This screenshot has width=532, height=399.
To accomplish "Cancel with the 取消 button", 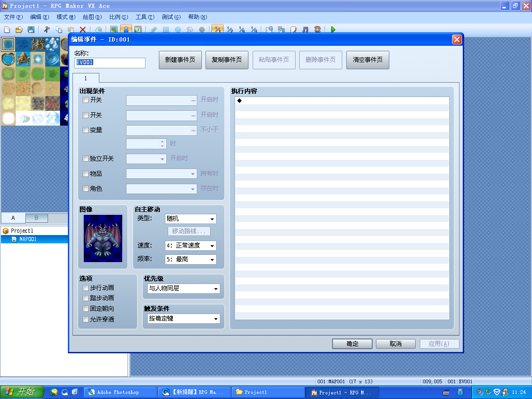I will point(396,344).
